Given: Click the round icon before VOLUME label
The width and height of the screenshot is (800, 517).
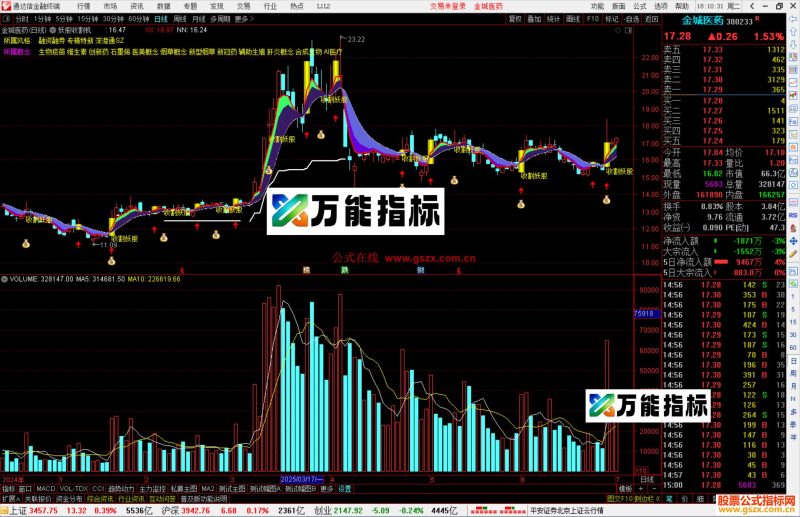Looking at the screenshot, I should 5,279.
